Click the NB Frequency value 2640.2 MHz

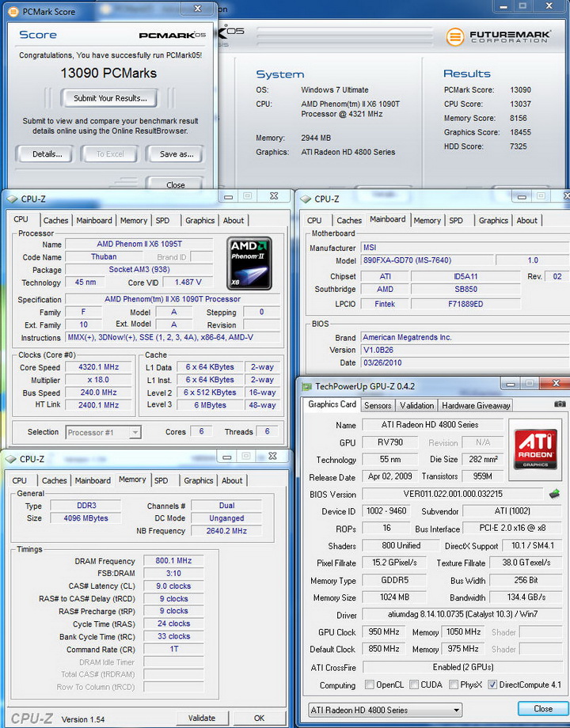(x=226, y=531)
